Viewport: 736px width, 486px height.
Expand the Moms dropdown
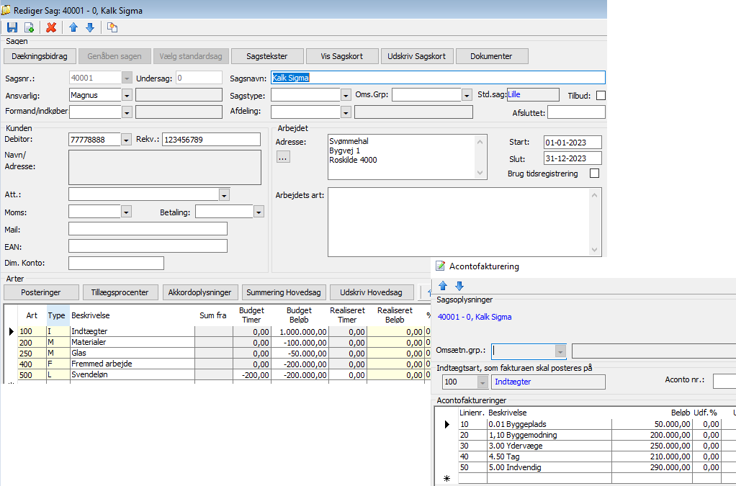click(126, 212)
